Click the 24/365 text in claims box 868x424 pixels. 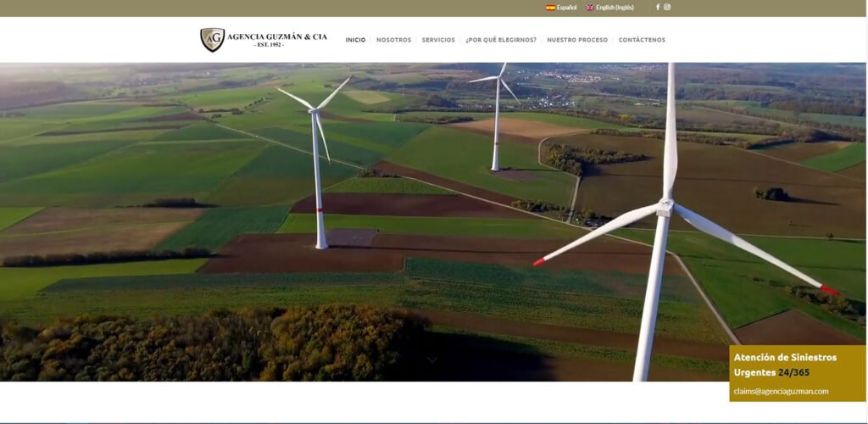794,372
